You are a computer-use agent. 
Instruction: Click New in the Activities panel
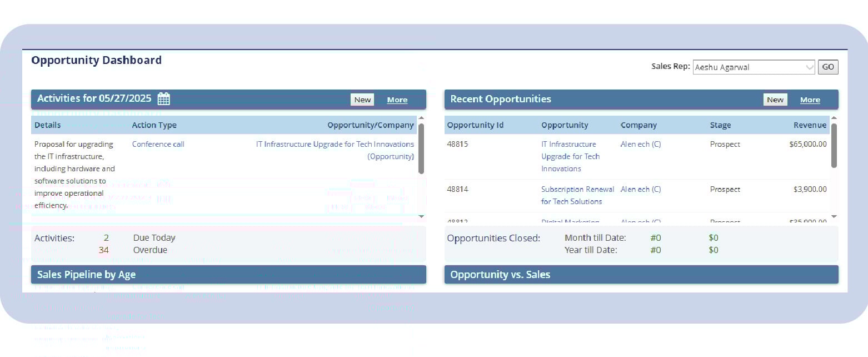362,99
